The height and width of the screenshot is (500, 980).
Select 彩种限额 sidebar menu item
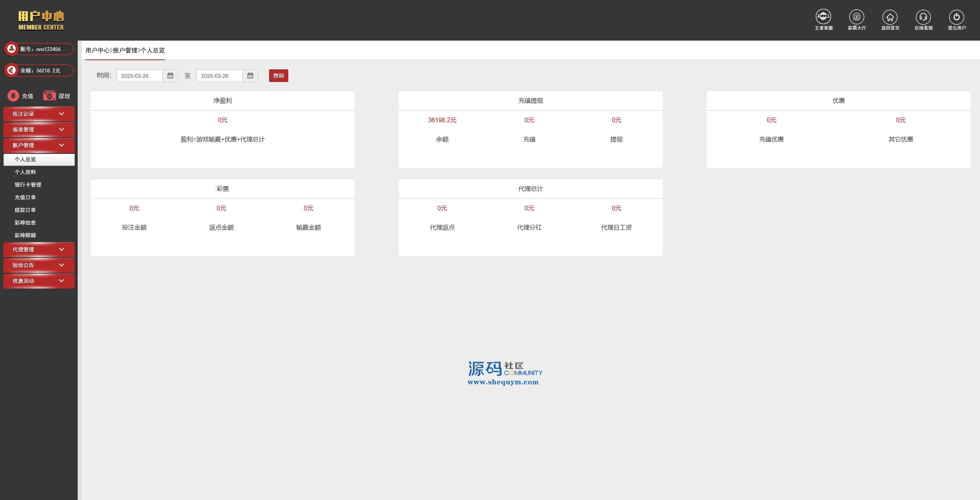[25, 235]
